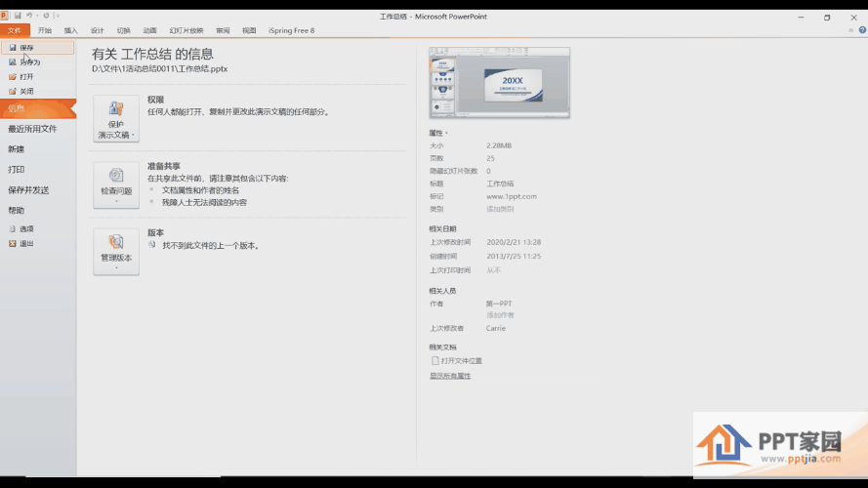
Task: Click the last modified by name Carrie
Action: [x=496, y=328]
